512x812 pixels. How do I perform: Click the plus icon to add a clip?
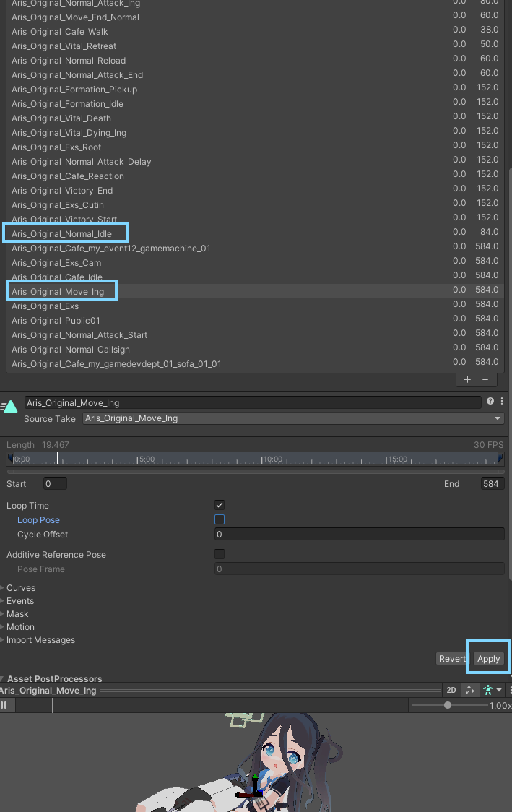(467, 379)
